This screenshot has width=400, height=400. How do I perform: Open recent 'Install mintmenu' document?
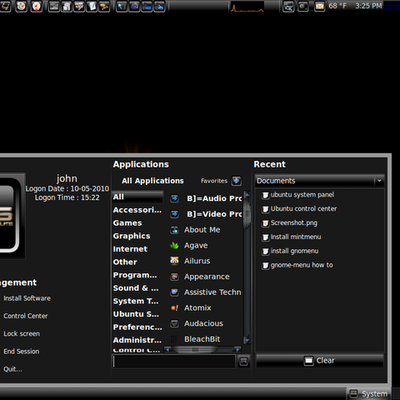click(292, 237)
